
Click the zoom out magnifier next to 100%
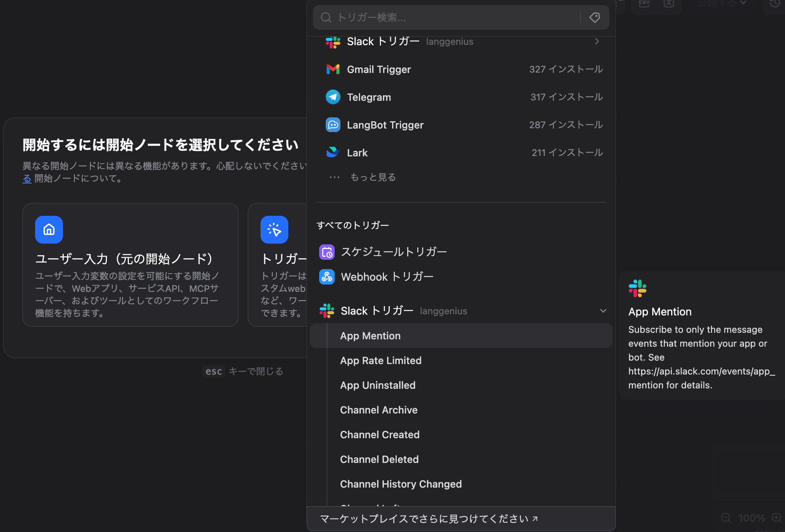[x=726, y=518]
